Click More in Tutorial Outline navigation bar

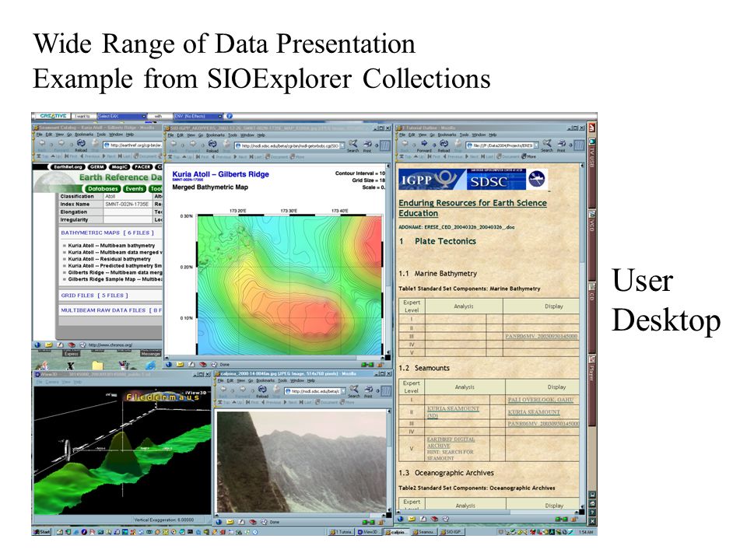pyautogui.click(x=528, y=156)
